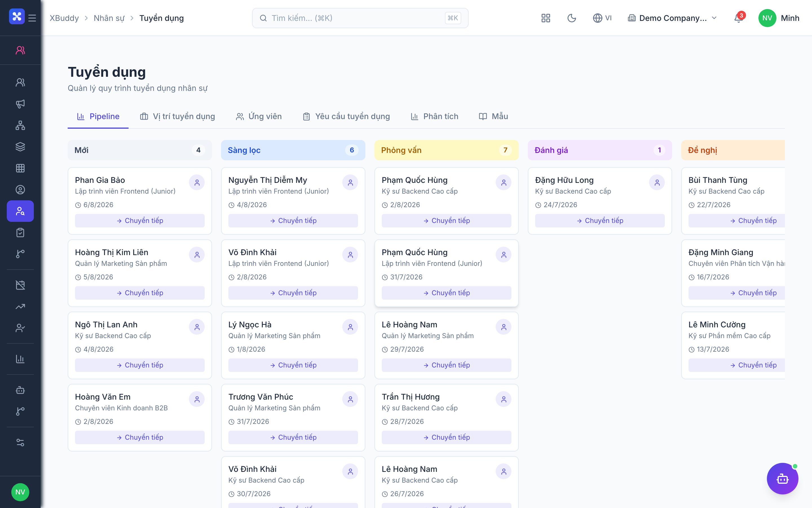The width and height of the screenshot is (812, 508).
Task: Go to Nhân sự breadcrumb link
Action: (x=109, y=18)
